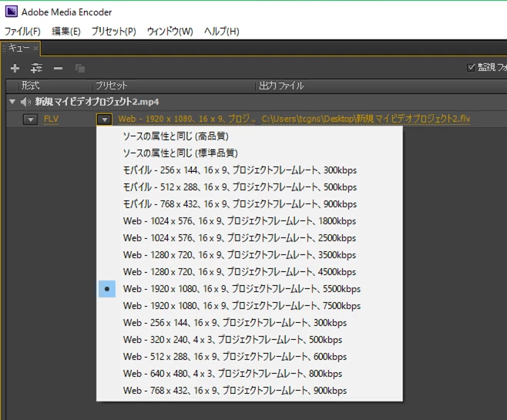507x420 pixels.
Task: Select Web - 1920 x 1080 7500kbps preset
Action: [x=250, y=306]
